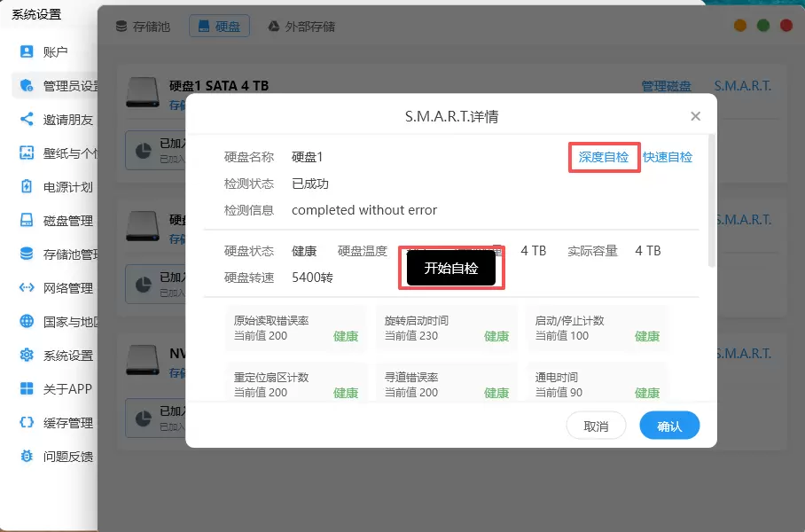This screenshot has width=805, height=532.
Task: Click the 磁盘管理 disk icon
Action: (27, 221)
